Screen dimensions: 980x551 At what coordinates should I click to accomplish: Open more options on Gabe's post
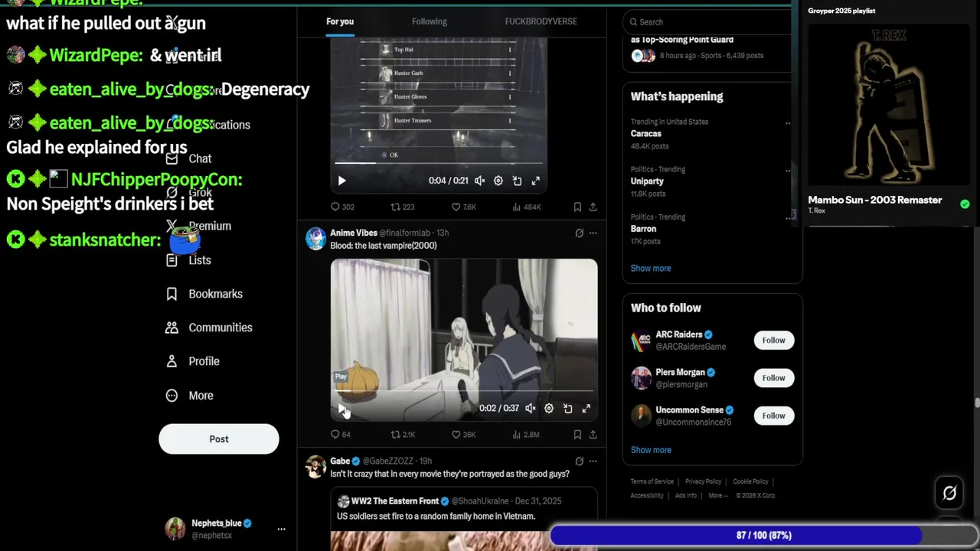click(593, 461)
